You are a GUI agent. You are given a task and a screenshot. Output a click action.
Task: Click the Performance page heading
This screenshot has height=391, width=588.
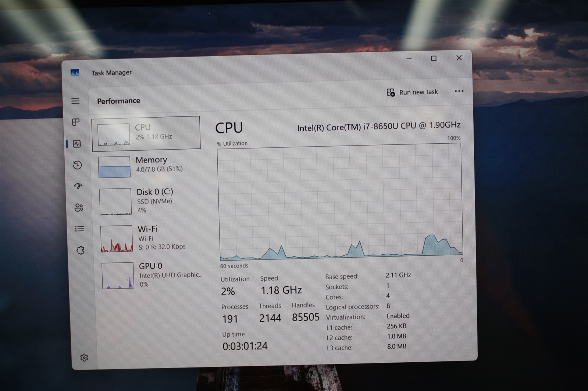point(118,101)
